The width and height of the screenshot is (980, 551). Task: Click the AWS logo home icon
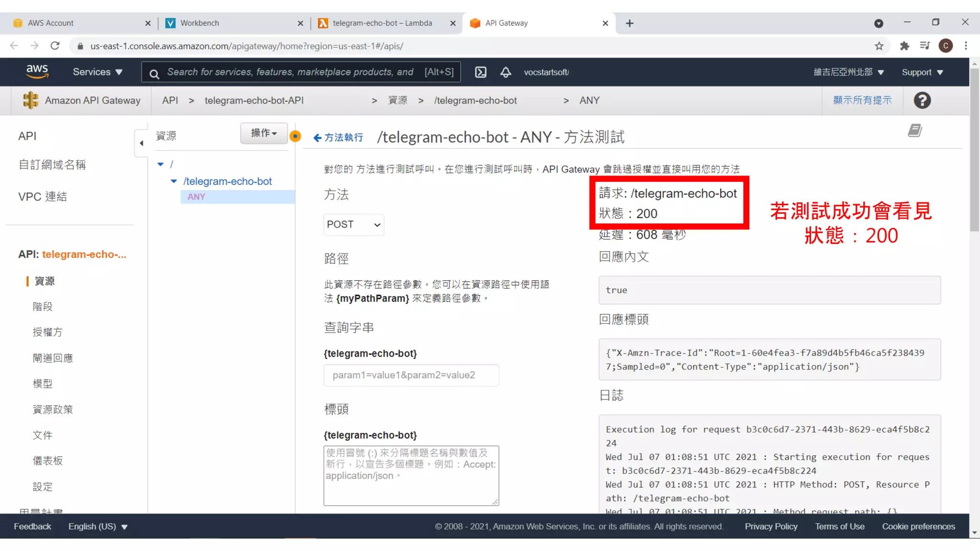(x=37, y=72)
